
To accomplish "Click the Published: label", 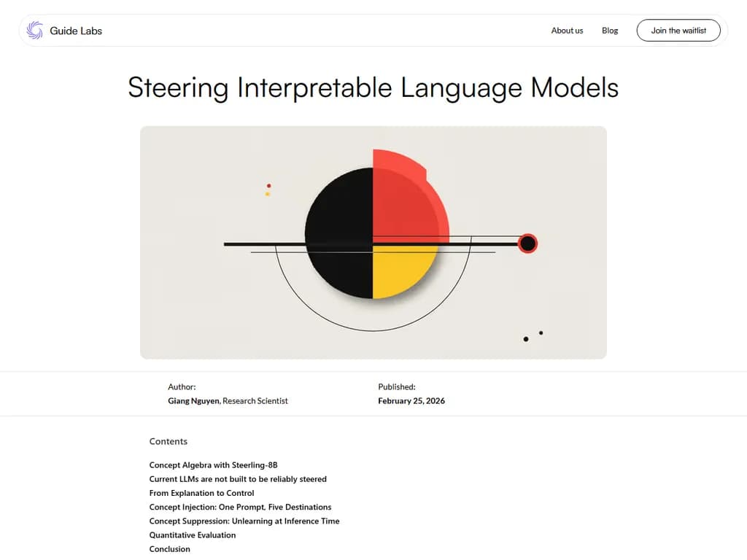I will tap(396, 387).
